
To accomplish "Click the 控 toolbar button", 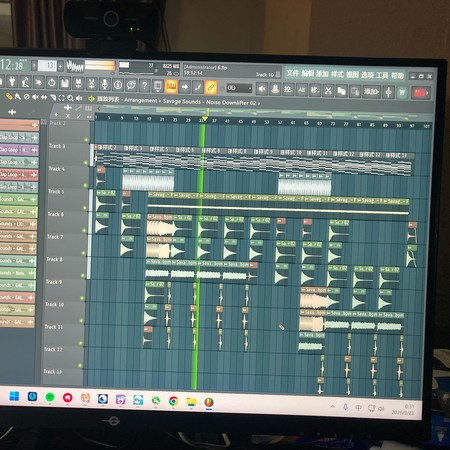I will click(288, 89).
